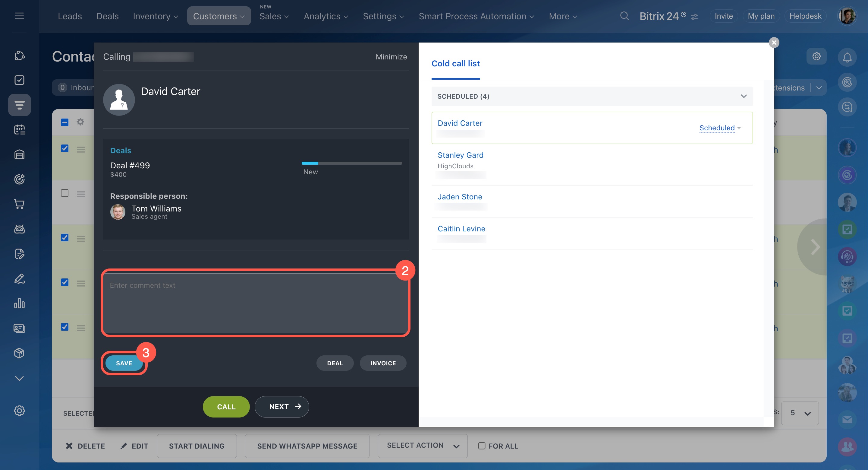Toggle the select-all checkbox in grid header
Screen dimensions: 868x470
[x=64, y=122]
